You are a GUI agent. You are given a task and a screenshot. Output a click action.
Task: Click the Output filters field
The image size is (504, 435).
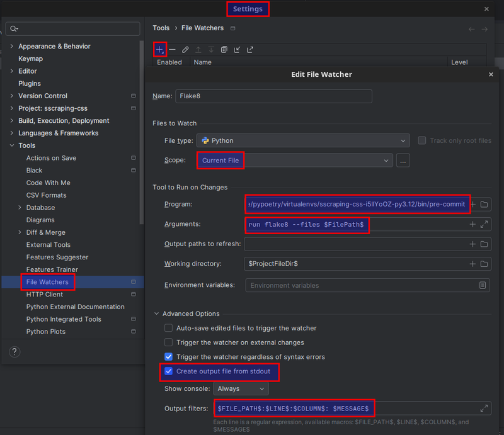pos(353,409)
